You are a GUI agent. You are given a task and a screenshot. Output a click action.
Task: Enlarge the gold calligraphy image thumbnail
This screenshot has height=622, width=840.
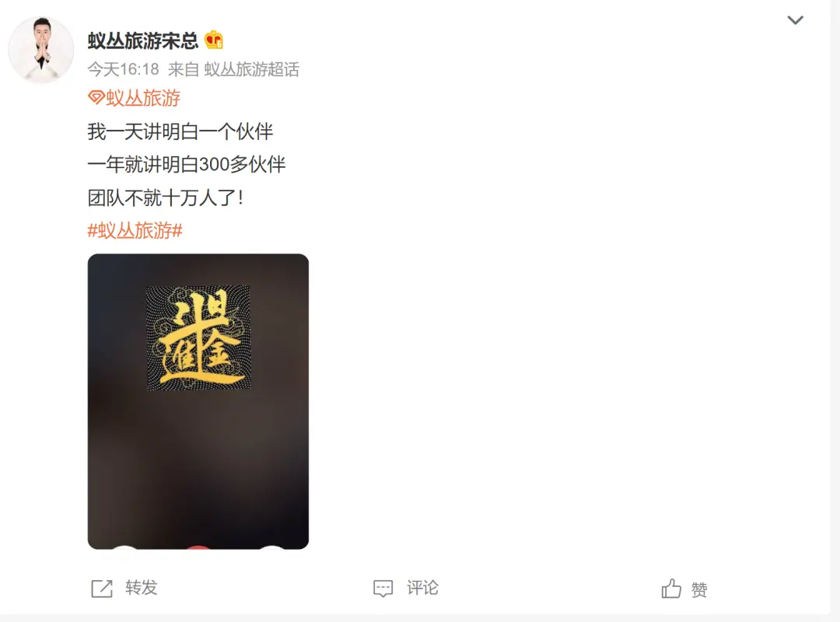[x=198, y=401]
